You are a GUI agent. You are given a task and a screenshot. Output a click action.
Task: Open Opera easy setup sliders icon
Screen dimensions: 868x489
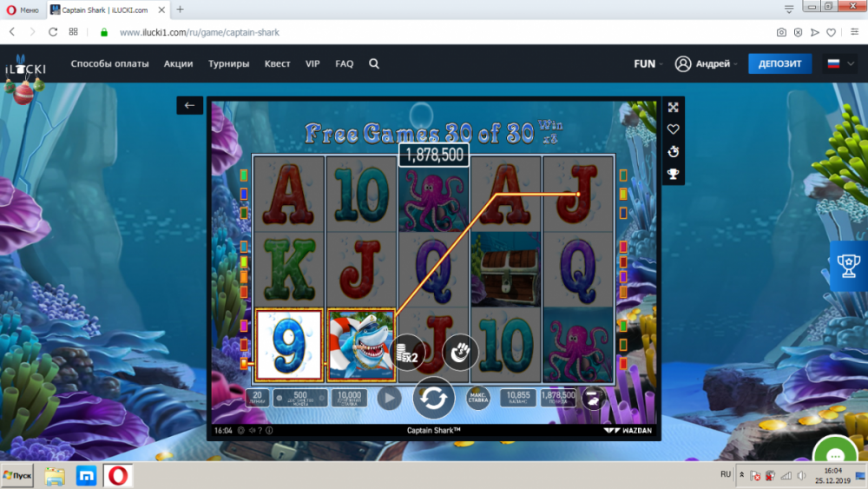[x=854, y=32]
